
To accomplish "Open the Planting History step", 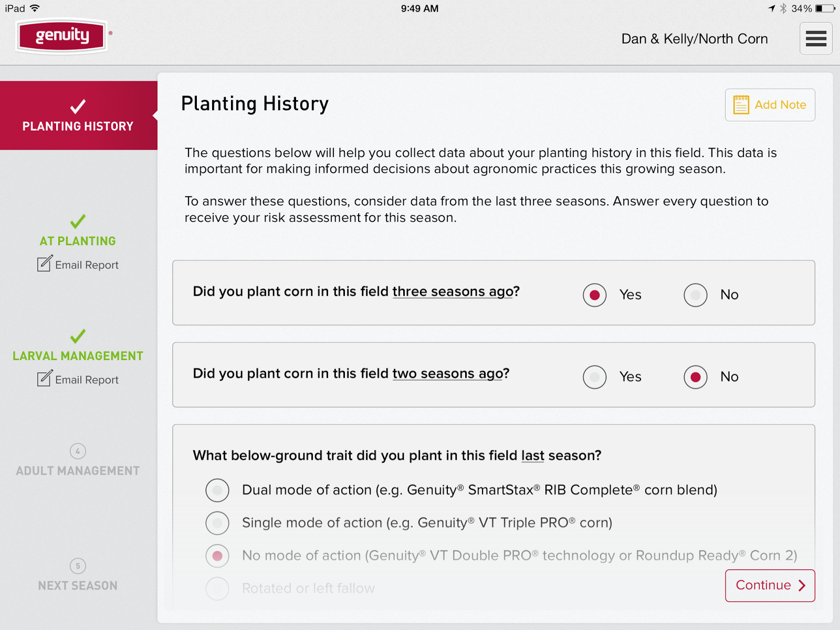I will (x=79, y=115).
